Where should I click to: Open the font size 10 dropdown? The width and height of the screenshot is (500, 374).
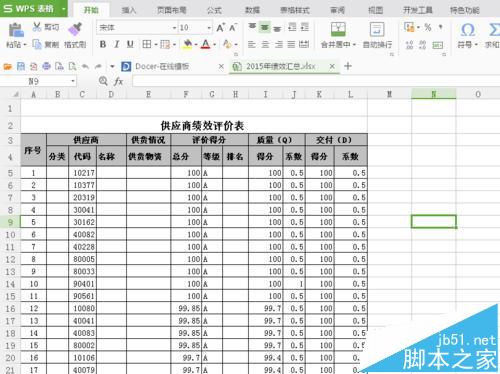point(209,28)
